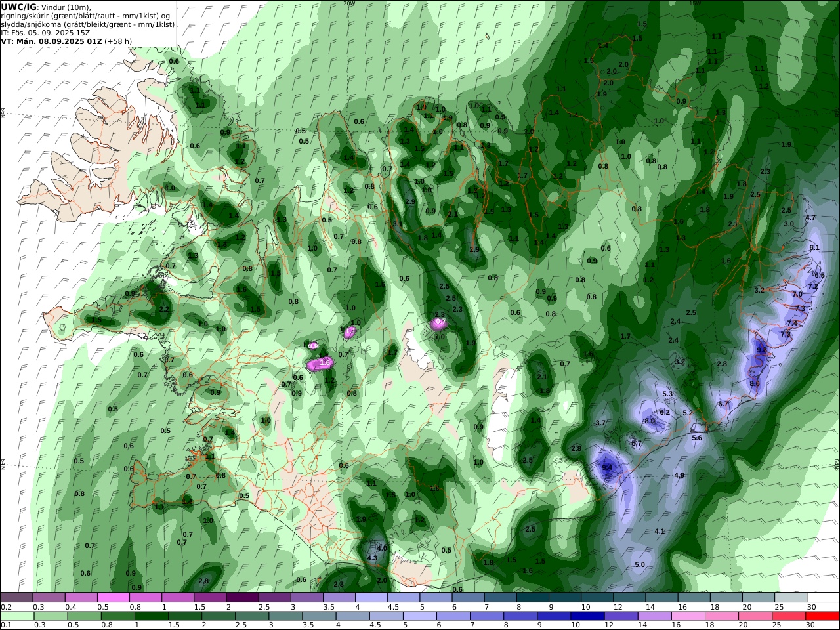Click the 20W longitude label
Viewport: 840px width, 630px height.
pyautogui.click(x=349, y=3)
